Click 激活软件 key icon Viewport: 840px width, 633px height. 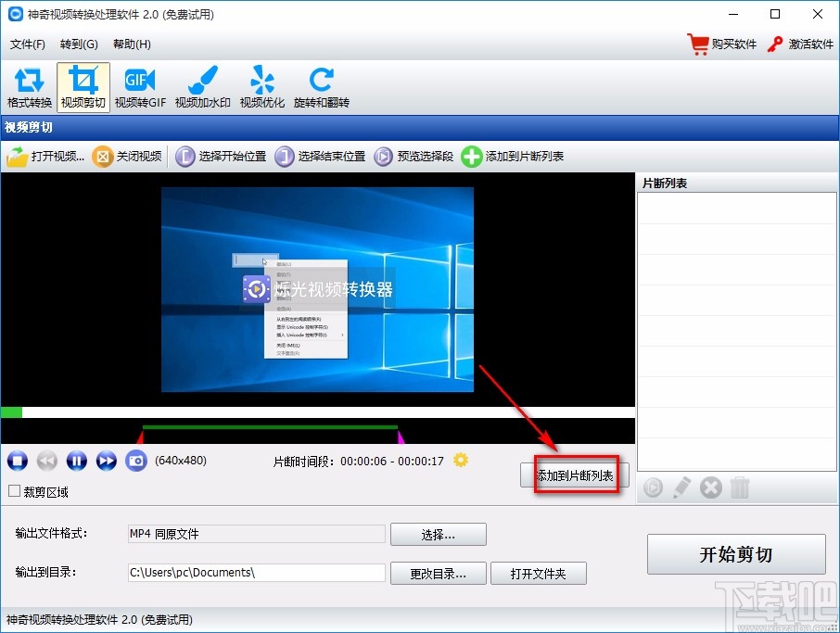click(x=775, y=44)
